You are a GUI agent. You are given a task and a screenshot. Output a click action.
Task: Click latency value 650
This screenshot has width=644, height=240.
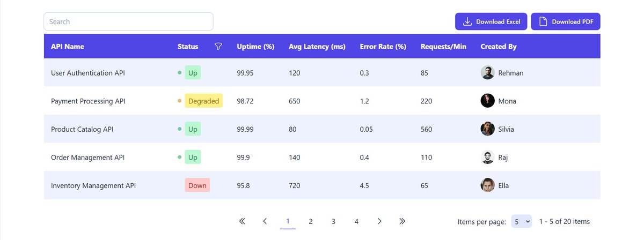pos(295,101)
